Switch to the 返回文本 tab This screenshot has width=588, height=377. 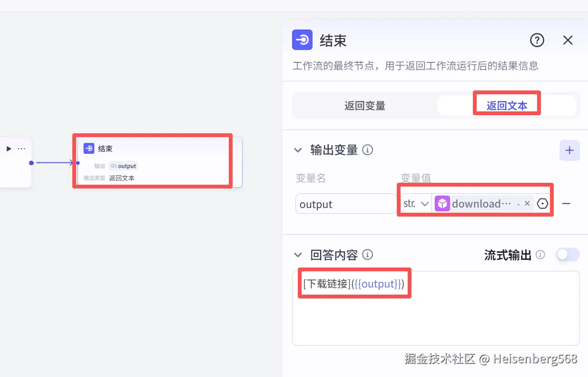tap(507, 106)
